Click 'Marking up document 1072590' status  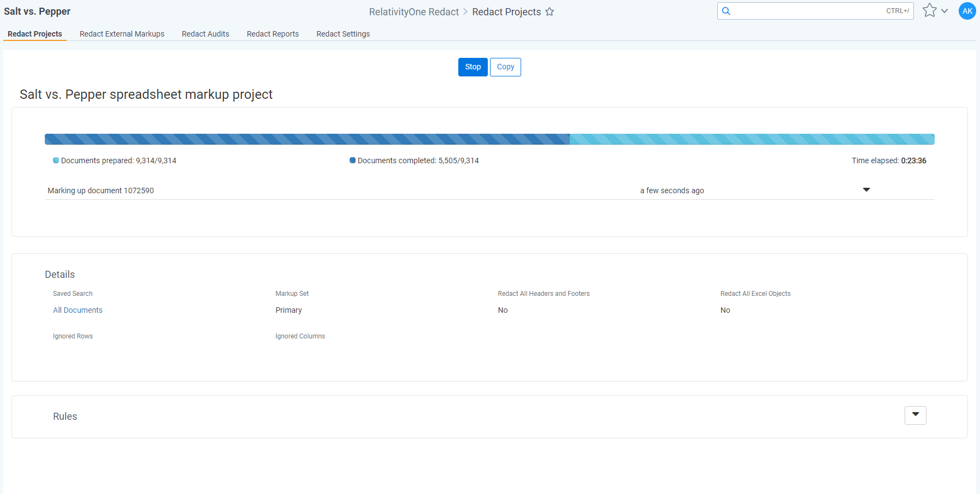101,191
